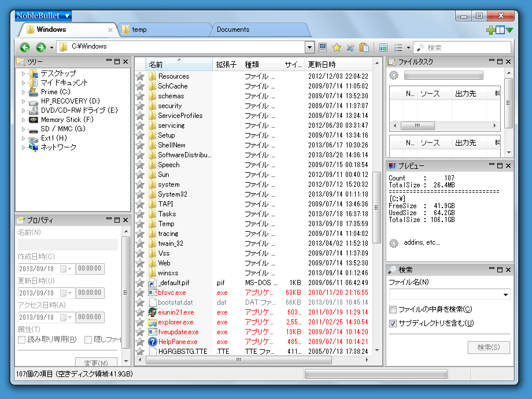Viewport: 532px width, 399px height.
Task: Click the DVD/CD-RW drive (E:) icon
Action: point(34,110)
